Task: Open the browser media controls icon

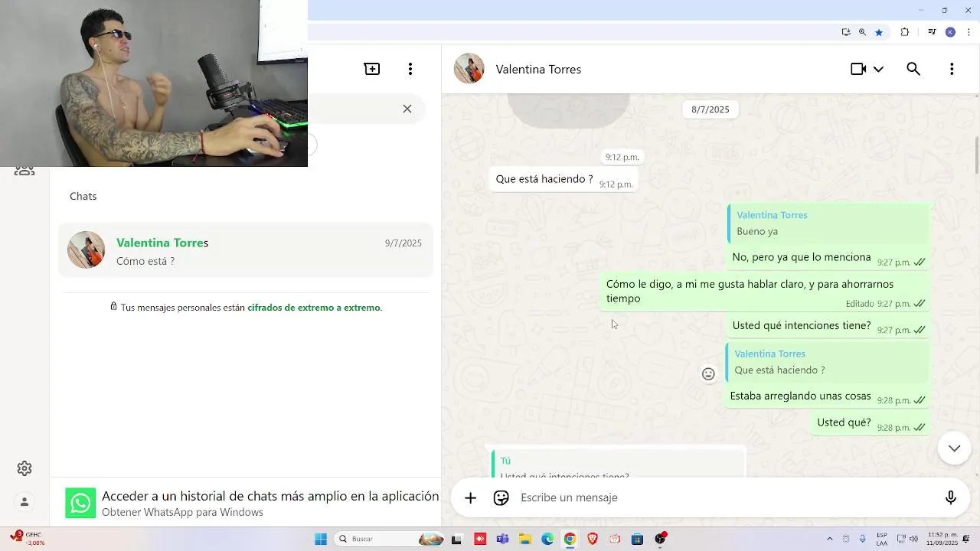Action: [932, 32]
